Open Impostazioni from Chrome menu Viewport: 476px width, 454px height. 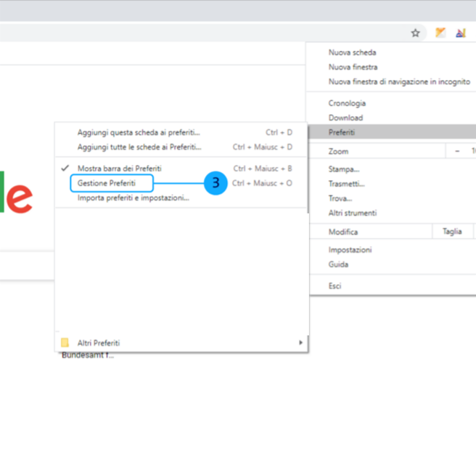[x=350, y=250]
